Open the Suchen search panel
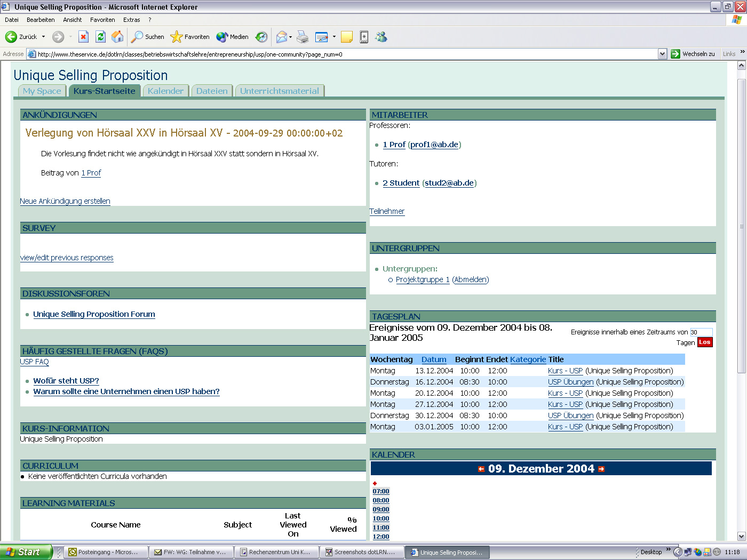 [138, 37]
